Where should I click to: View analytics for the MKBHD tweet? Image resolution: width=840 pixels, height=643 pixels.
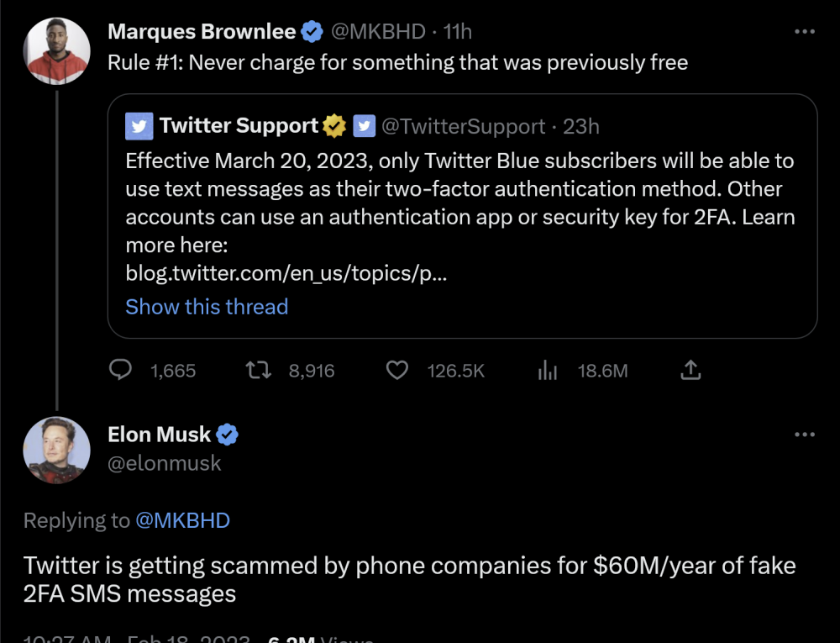(x=548, y=371)
